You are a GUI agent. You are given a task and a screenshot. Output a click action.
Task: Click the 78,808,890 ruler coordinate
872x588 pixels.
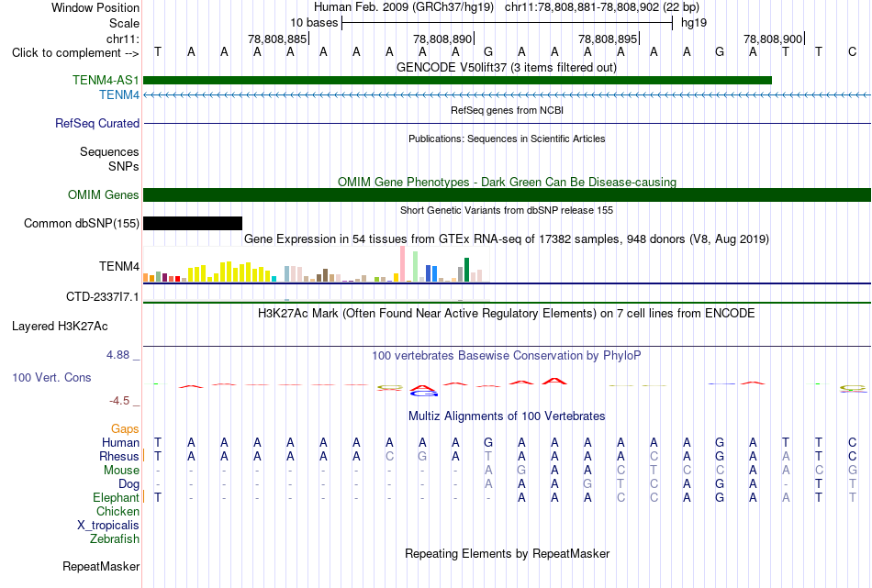442,39
